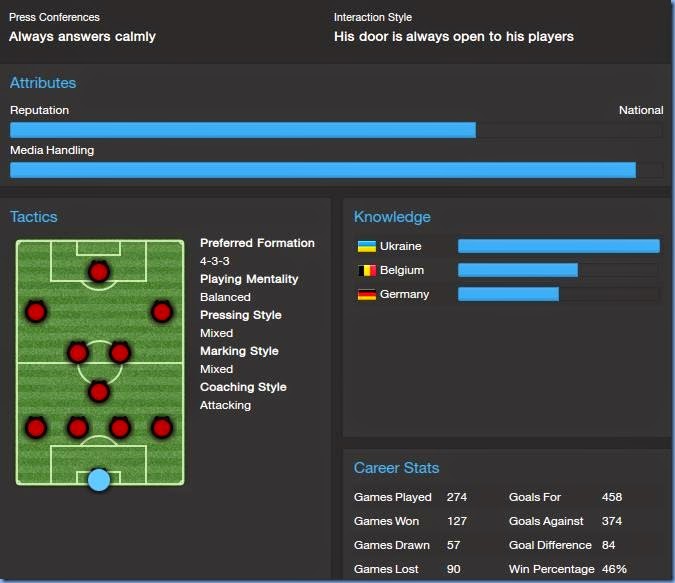Select the lone striker marker on pitch
The height and width of the screenshot is (583, 675).
tap(98, 271)
